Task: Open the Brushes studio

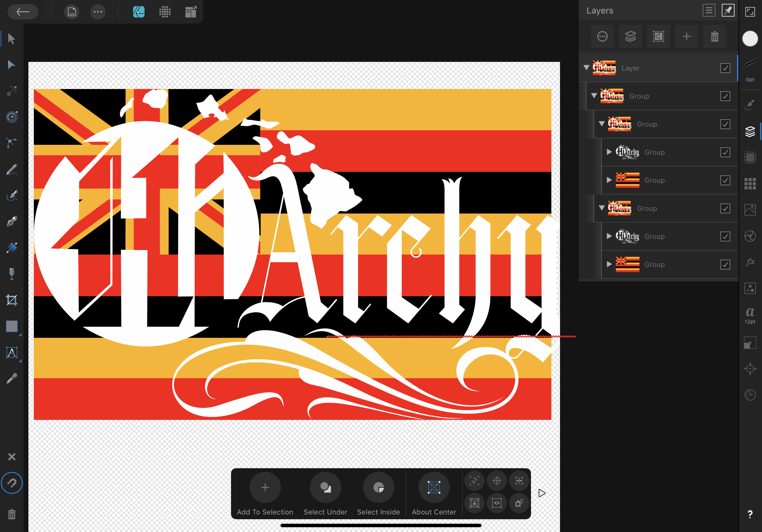Action: click(x=750, y=105)
